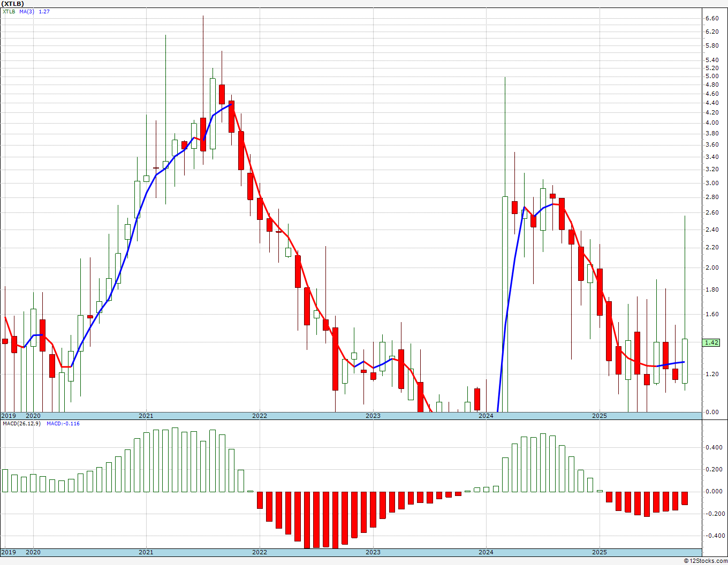This screenshot has height=565, width=728.
Task: Click the -0.400 MACD axis label
Action: pyautogui.click(x=712, y=536)
